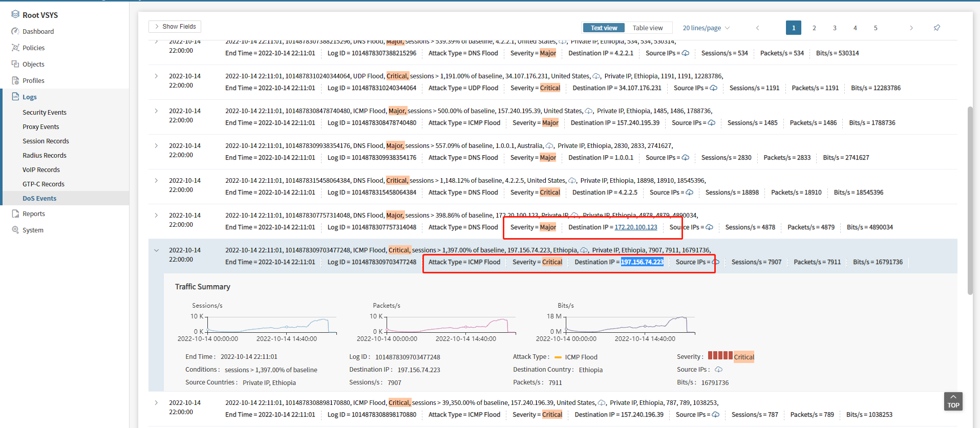Open Security Events under Logs

(x=45, y=112)
